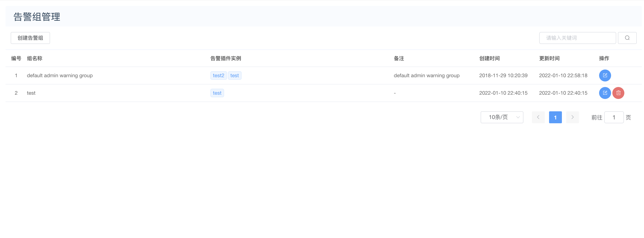Go to next page arrow

[x=572, y=117]
